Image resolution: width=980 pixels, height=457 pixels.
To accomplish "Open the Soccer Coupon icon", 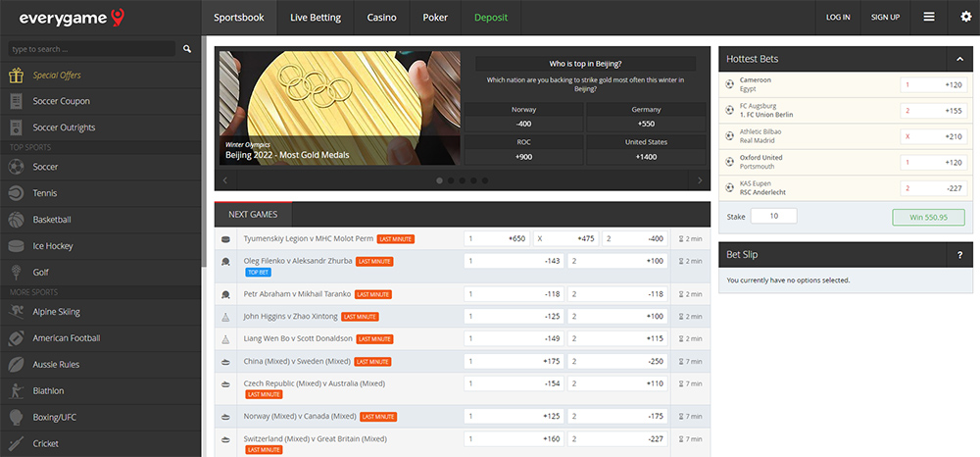I will [x=17, y=101].
